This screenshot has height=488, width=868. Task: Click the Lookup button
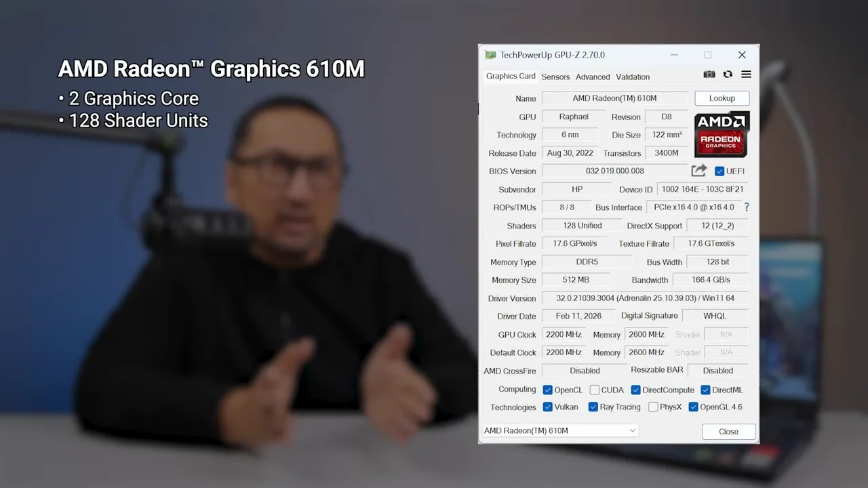pyautogui.click(x=722, y=98)
